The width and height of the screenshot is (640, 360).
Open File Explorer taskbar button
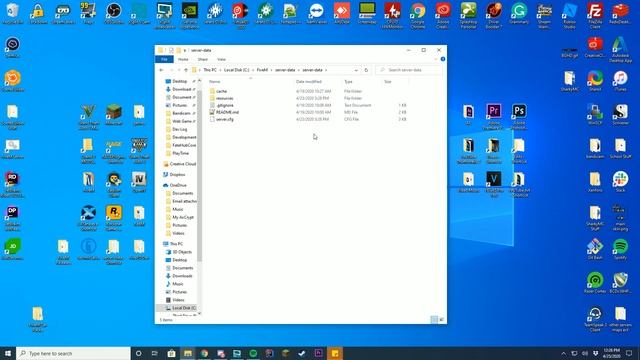click(188, 353)
